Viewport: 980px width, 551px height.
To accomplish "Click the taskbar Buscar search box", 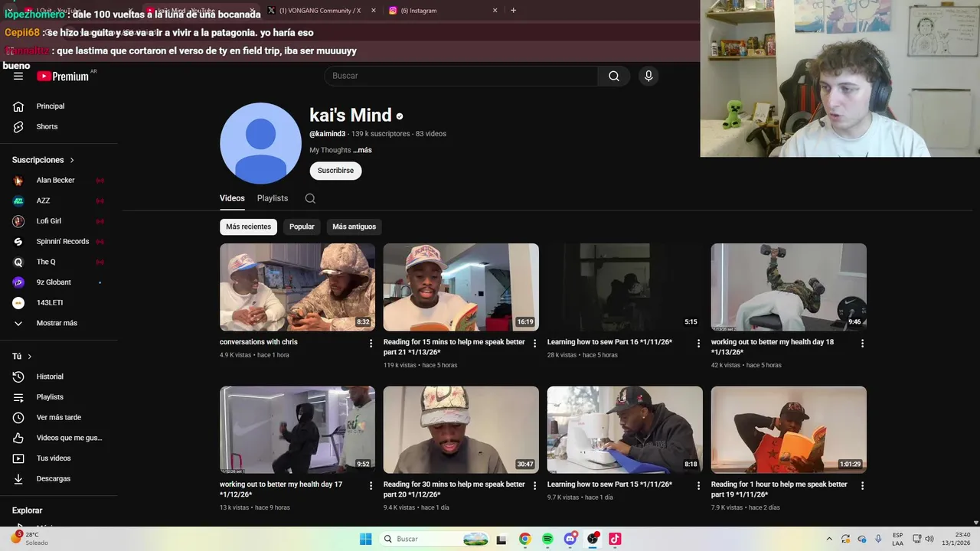I will [434, 539].
